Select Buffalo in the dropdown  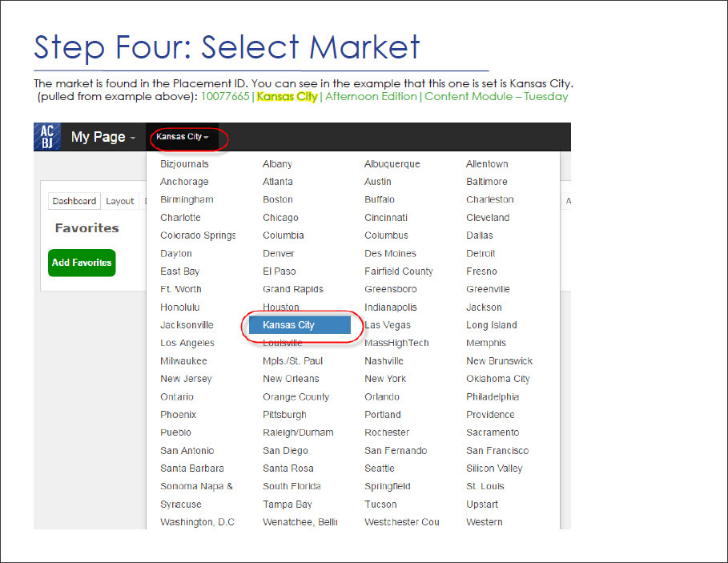(x=380, y=199)
